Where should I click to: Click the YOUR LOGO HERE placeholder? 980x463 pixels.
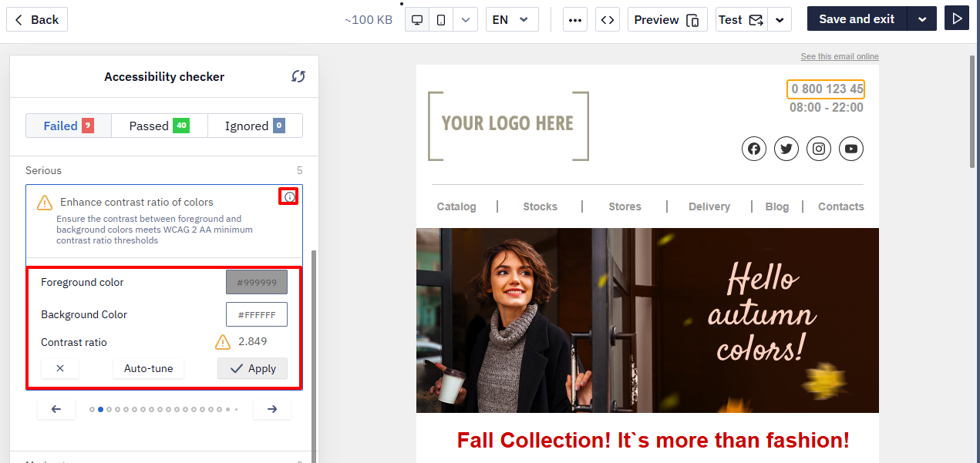(x=508, y=126)
